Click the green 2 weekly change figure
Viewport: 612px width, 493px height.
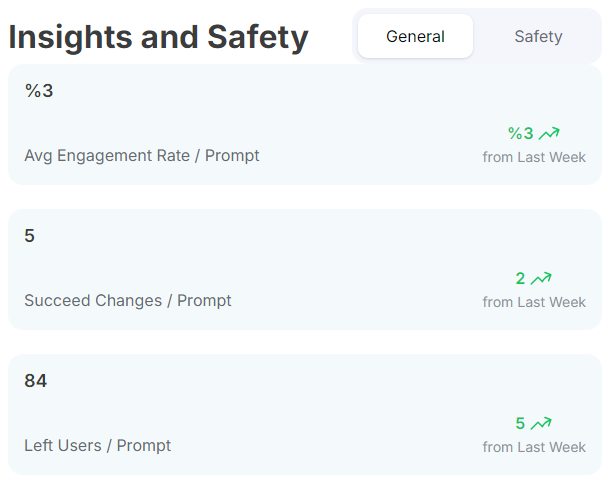coord(520,278)
